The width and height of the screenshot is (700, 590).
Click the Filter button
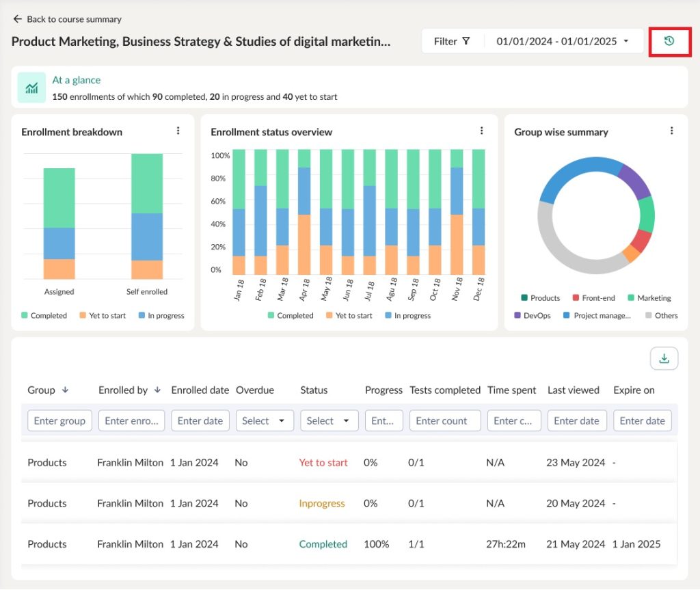click(452, 41)
